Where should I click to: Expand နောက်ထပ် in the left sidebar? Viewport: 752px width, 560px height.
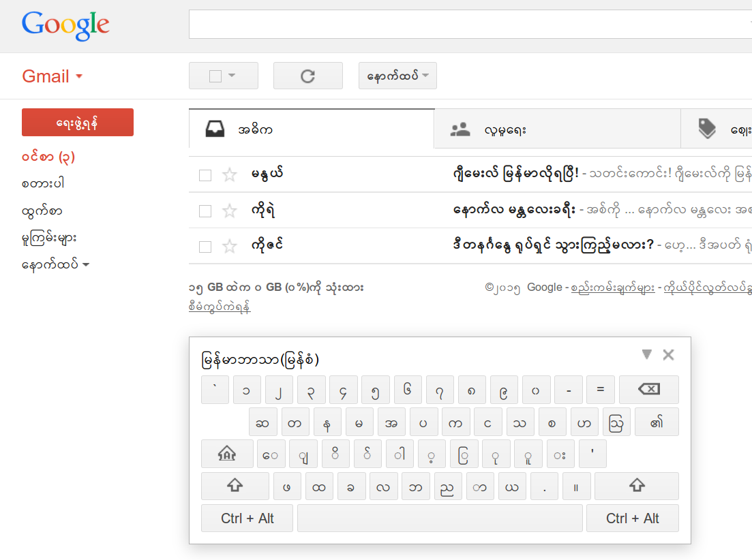(56, 264)
